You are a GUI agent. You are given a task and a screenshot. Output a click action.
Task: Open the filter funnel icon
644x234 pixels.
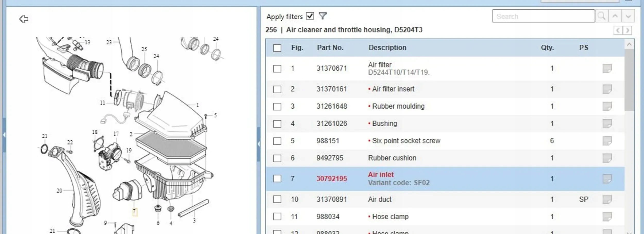[323, 16]
